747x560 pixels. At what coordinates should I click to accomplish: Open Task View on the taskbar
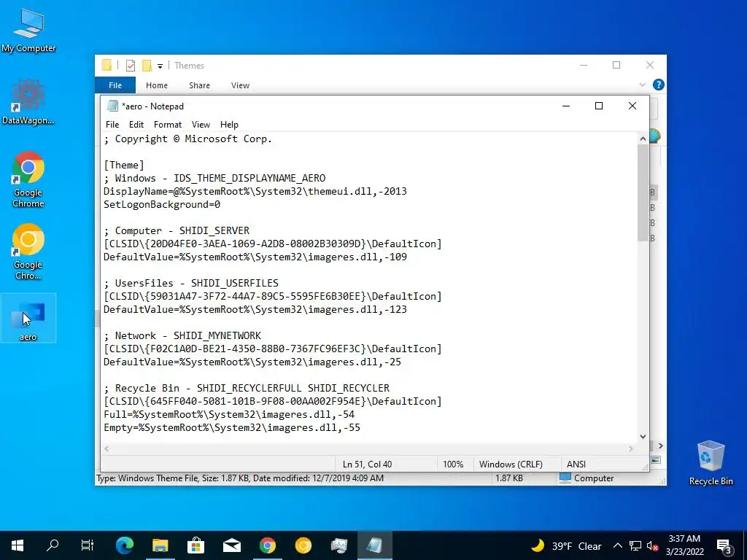click(x=88, y=545)
